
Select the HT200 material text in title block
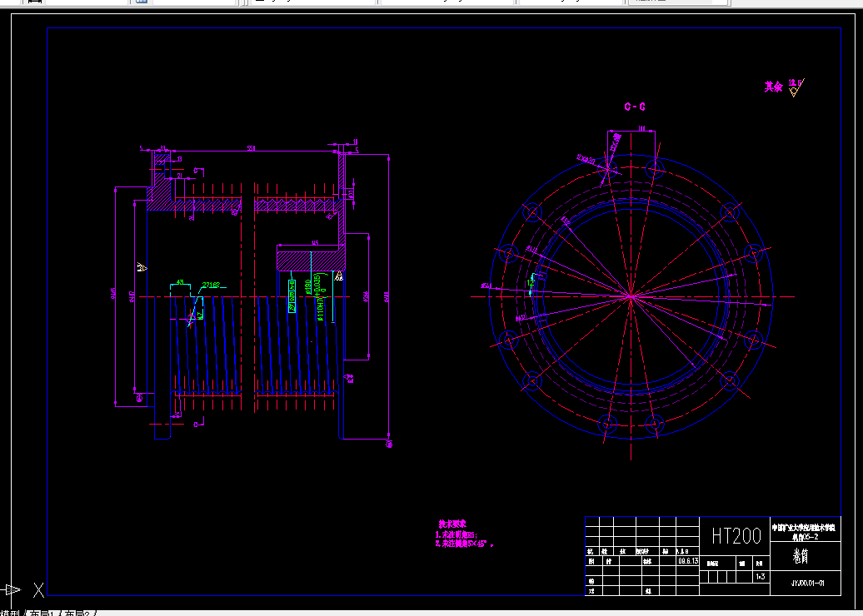click(x=736, y=535)
